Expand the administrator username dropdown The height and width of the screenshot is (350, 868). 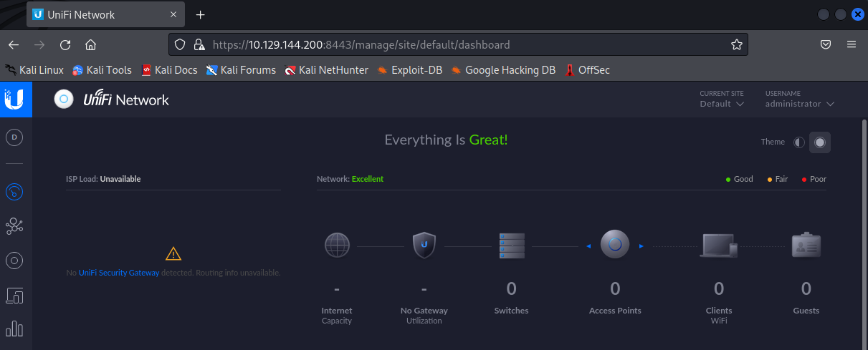click(800, 104)
